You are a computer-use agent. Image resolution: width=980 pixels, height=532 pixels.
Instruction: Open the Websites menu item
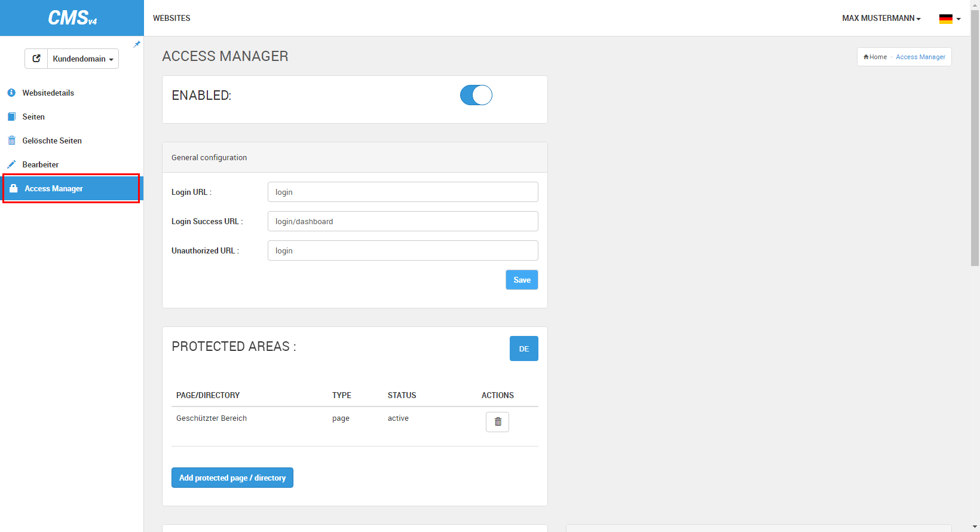click(171, 18)
